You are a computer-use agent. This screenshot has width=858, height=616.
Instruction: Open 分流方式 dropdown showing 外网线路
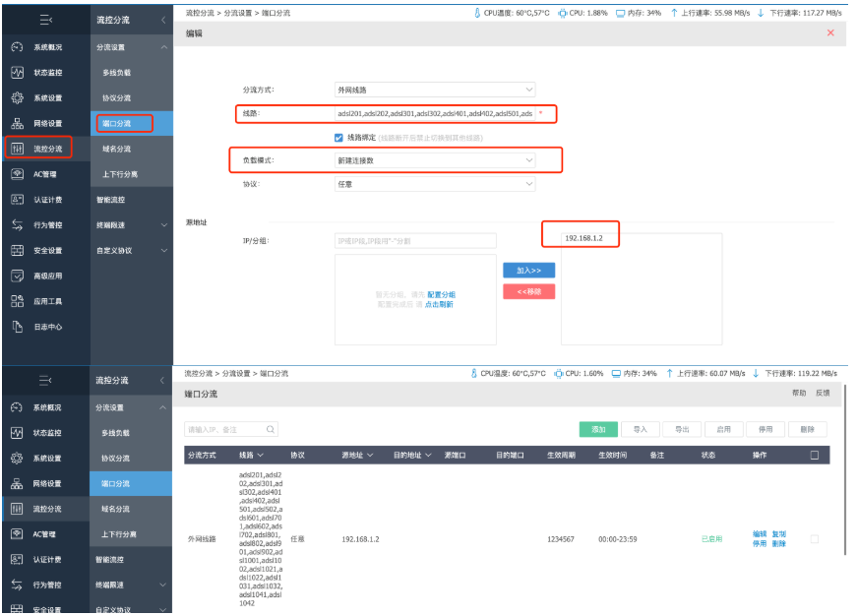435,90
